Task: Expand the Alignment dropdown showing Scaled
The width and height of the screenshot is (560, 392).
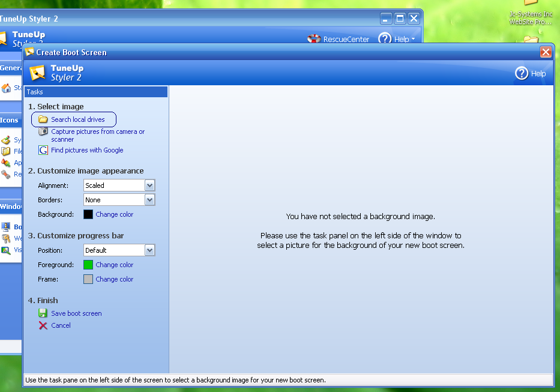Action: pos(149,185)
